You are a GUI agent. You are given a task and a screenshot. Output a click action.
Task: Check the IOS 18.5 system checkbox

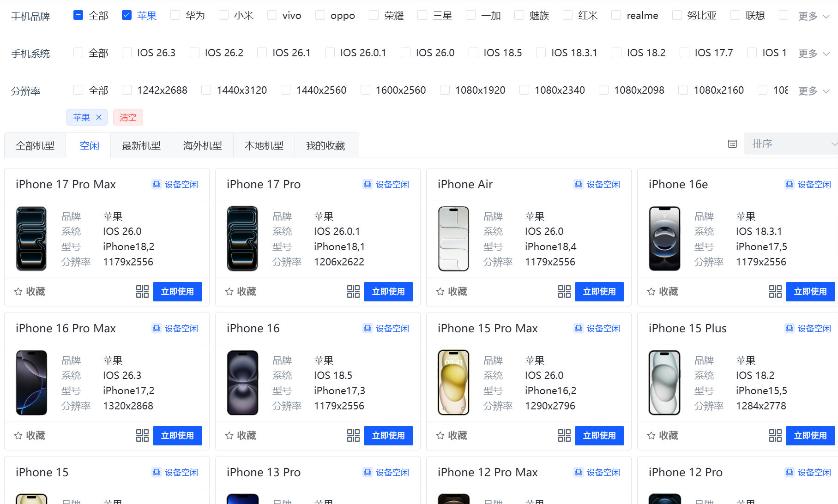(x=473, y=53)
